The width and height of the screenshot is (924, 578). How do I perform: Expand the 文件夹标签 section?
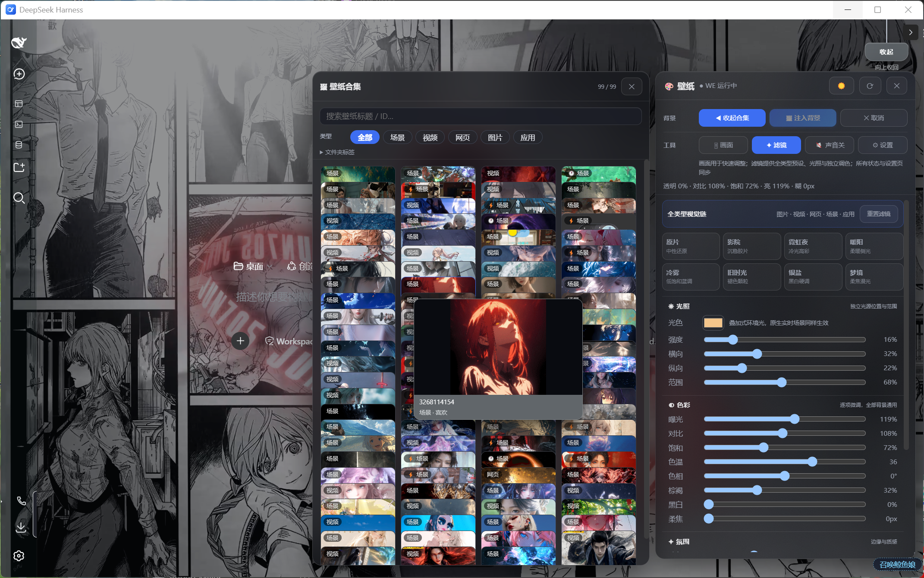(x=337, y=152)
